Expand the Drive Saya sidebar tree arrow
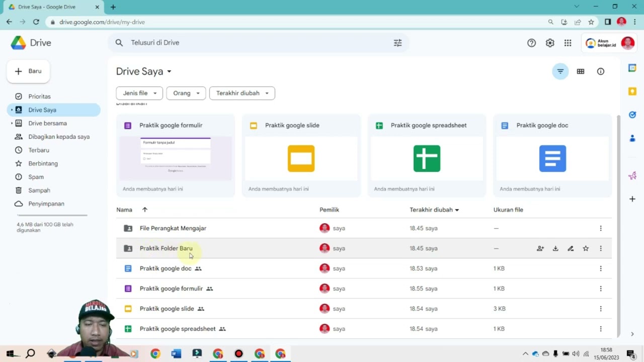644x362 pixels. (12, 110)
